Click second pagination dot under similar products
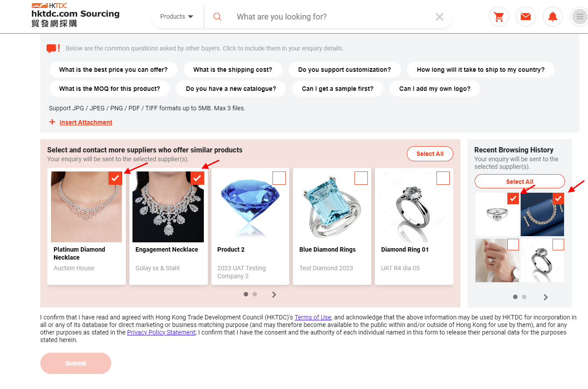This screenshot has width=588, height=389. (255, 294)
